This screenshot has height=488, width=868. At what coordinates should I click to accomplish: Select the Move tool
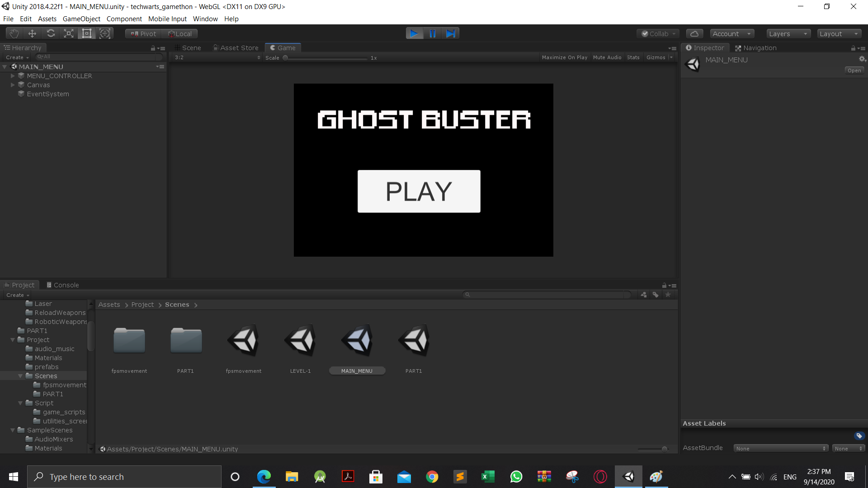(x=32, y=33)
